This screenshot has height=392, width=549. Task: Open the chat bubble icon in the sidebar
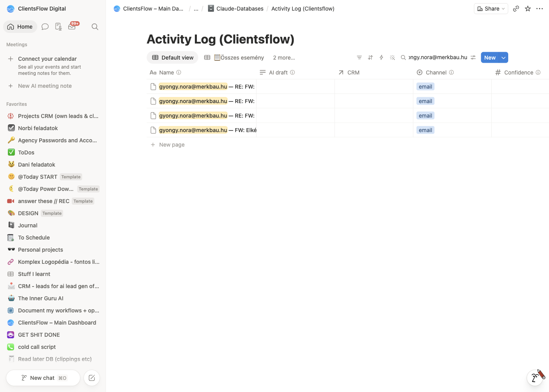(45, 27)
